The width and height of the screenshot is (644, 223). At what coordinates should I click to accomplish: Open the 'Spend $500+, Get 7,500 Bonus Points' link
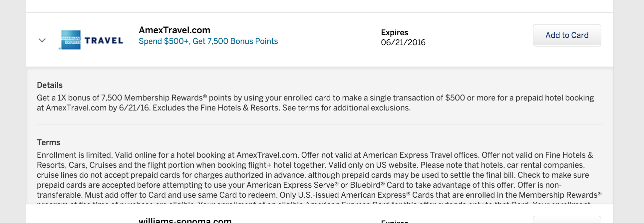click(208, 41)
